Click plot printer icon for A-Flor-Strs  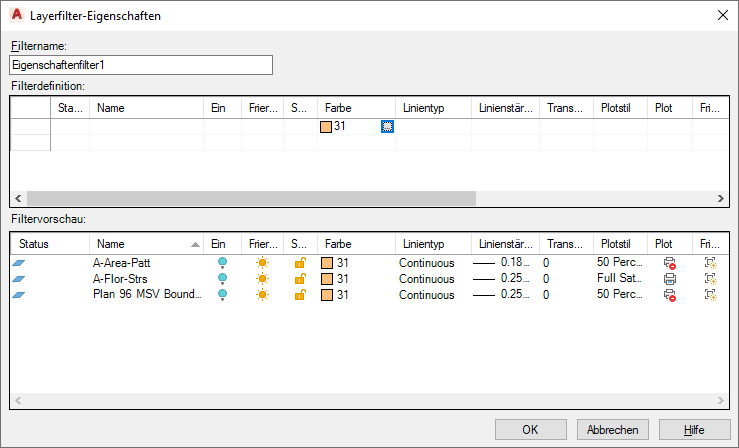pos(670,279)
